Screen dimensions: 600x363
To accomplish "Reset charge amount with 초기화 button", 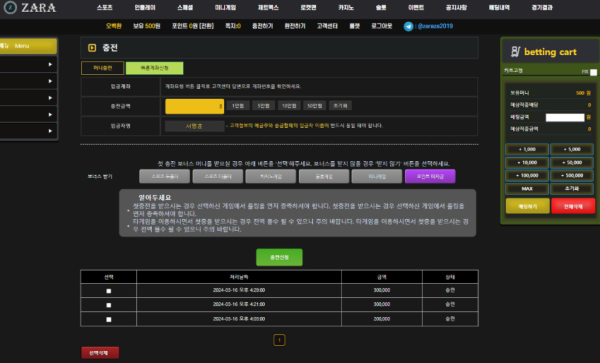I will click(340, 106).
